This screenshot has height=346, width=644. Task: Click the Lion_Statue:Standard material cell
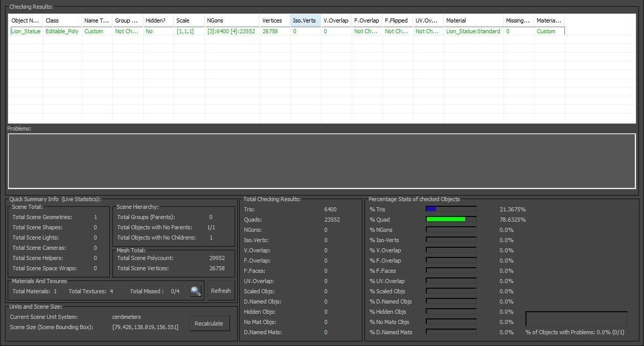click(x=473, y=31)
